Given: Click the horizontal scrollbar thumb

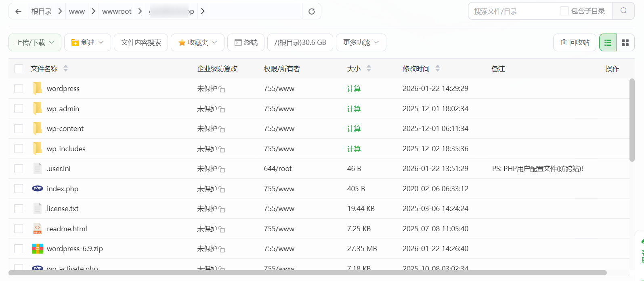Looking at the screenshot, I should 308,273.
